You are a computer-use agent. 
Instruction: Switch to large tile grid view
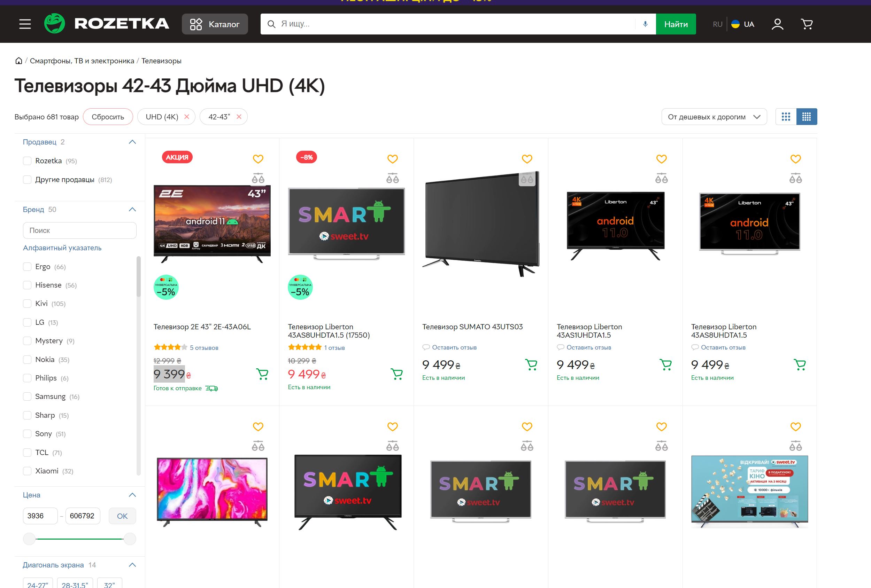click(786, 117)
